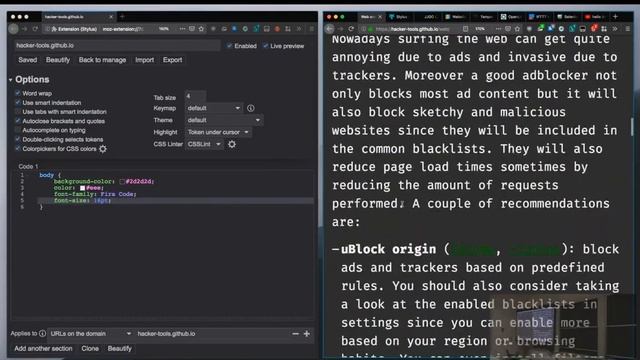Click the Keymap info icon
The height and width of the screenshot is (360, 640).
click(x=251, y=108)
